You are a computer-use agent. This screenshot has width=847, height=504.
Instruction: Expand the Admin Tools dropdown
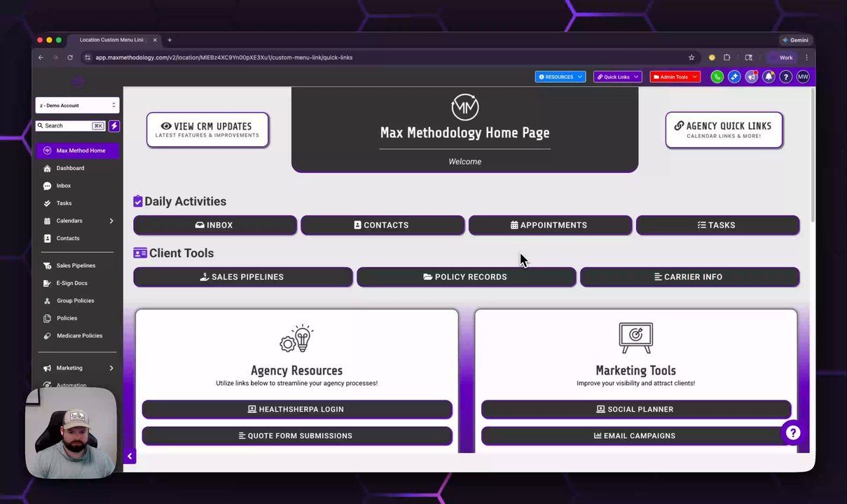[675, 77]
